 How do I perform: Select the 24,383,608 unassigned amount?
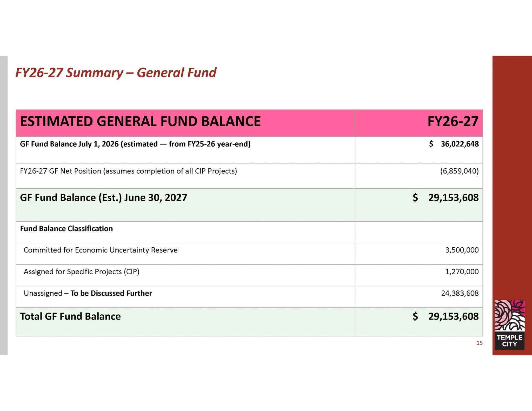point(460,293)
